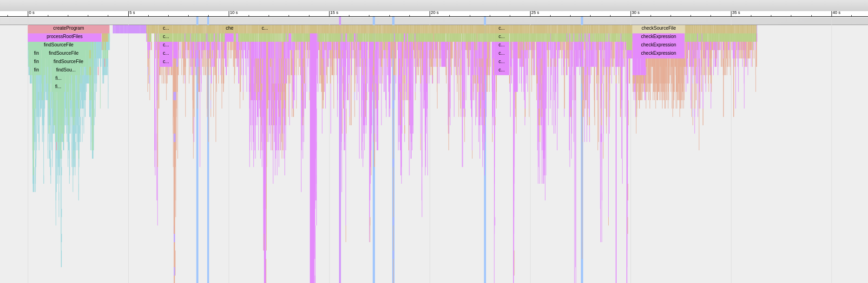868x283 pixels.
Task: Click findSourceFile slice directly below processRootFiles
Action: tap(59, 45)
